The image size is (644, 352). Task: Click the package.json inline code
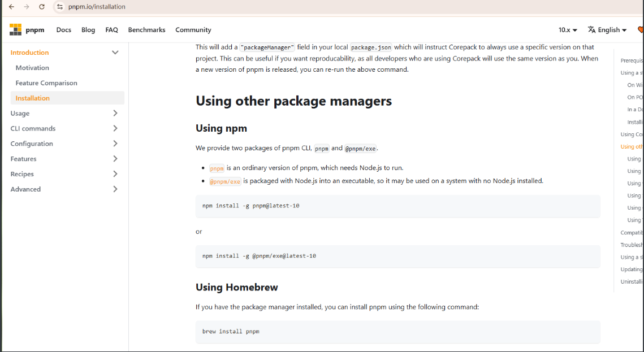pos(371,47)
